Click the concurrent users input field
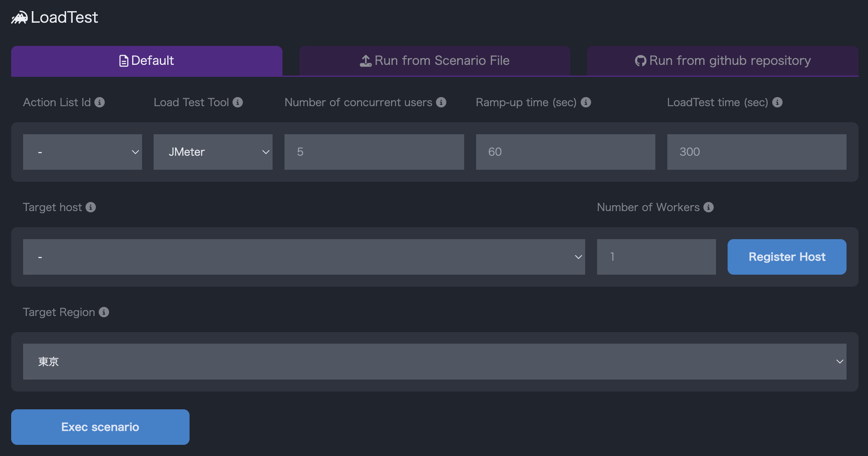This screenshot has width=868, height=456. (x=374, y=152)
